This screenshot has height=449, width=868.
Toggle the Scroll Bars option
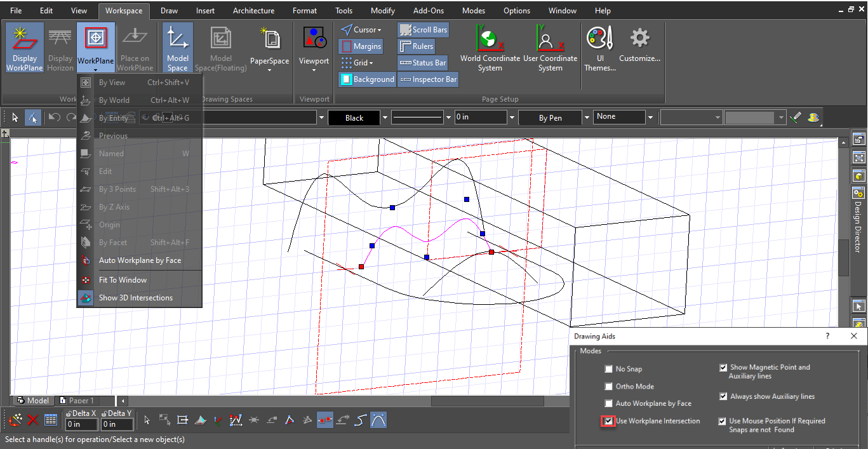(424, 30)
